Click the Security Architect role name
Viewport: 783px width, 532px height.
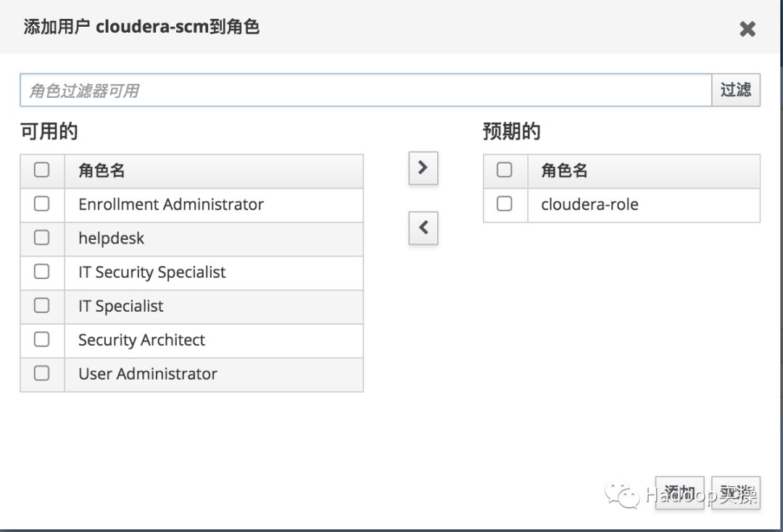click(x=141, y=340)
